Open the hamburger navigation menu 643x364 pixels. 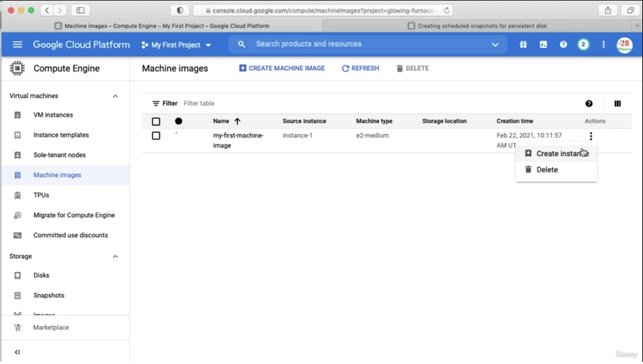17,45
